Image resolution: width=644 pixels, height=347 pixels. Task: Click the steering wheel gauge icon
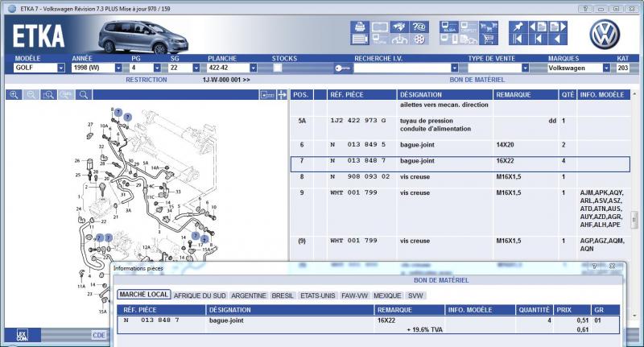399,39
